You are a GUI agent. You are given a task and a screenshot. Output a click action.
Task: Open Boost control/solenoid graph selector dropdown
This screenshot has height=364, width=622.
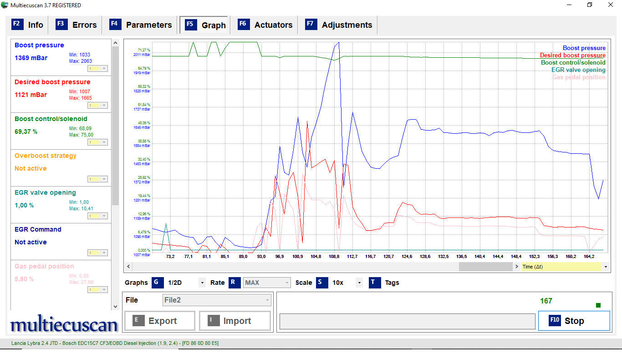click(x=98, y=142)
